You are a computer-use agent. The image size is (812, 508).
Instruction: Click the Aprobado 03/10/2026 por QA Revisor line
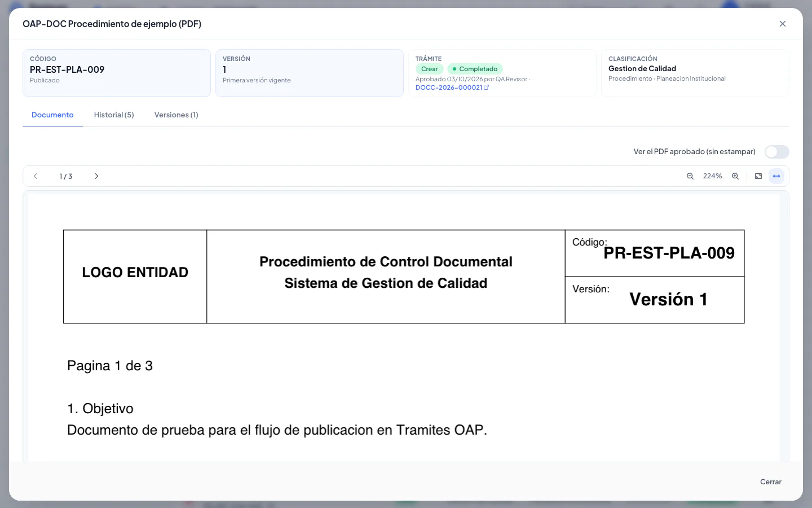471,79
